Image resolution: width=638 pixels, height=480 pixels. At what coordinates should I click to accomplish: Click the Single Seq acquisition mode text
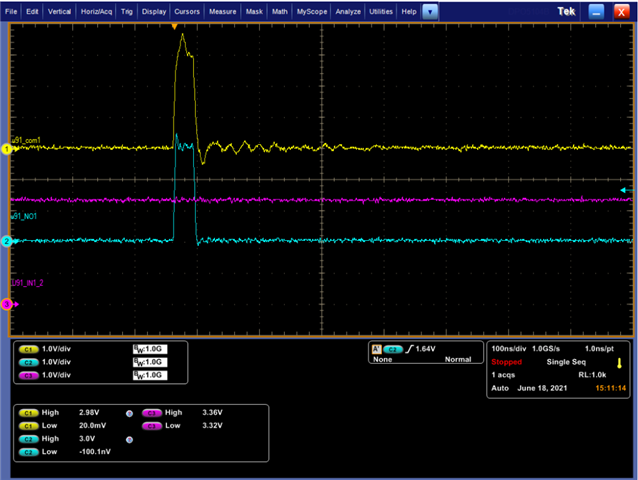566,362
